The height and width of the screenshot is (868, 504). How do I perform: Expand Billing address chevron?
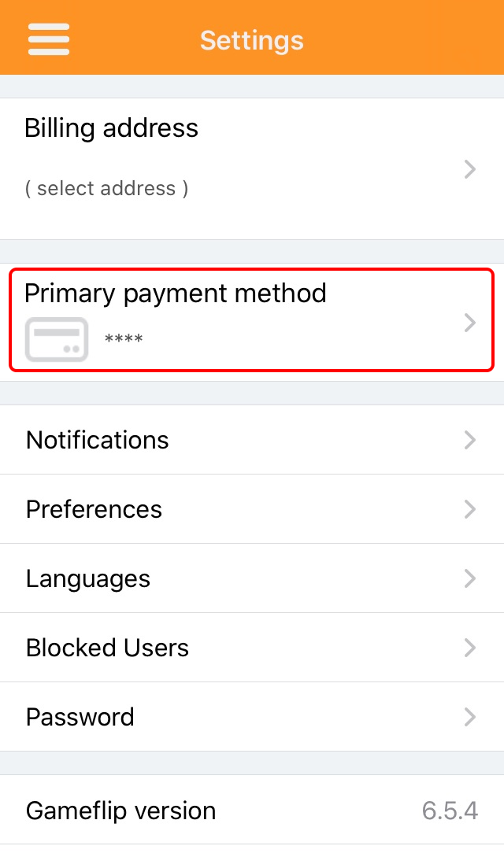click(470, 169)
